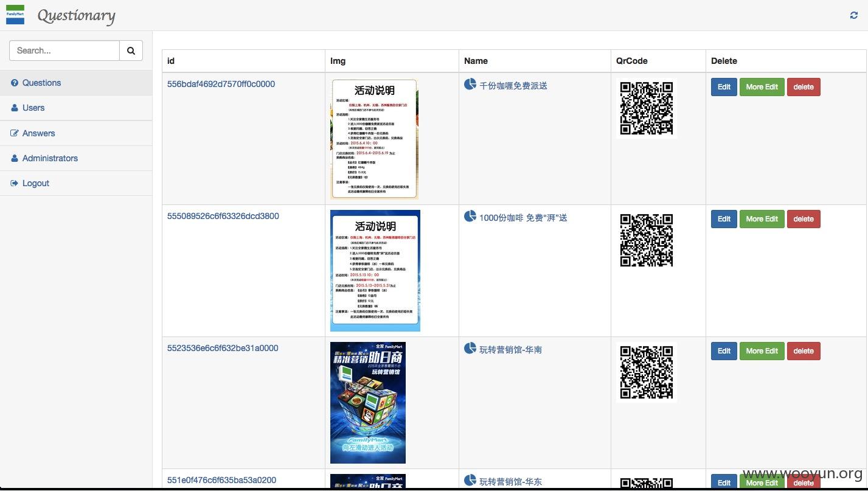Click More Edit for 千份咖喱免费派送 row
Viewport: 868px width, 491px height.
point(762,87)
